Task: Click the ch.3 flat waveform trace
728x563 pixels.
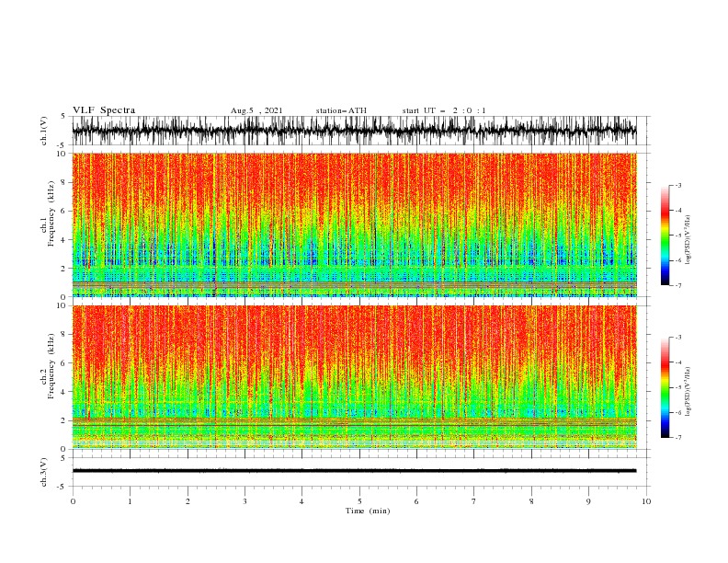Action: (354, 471)
